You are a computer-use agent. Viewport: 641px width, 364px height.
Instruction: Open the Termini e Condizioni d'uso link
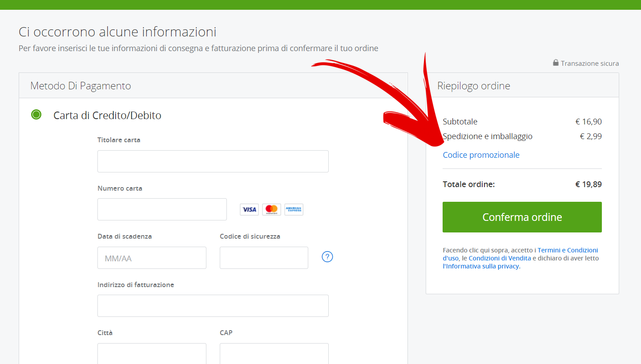point(568,250)
